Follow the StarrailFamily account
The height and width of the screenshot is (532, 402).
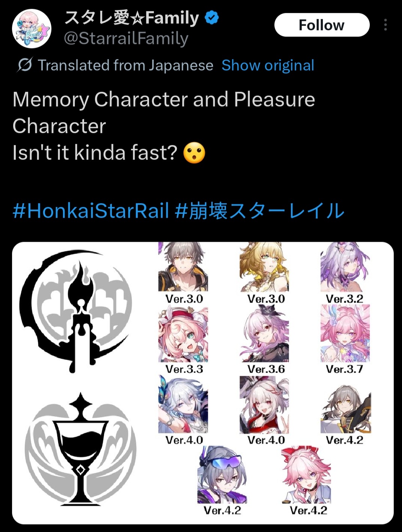(322, 25)
